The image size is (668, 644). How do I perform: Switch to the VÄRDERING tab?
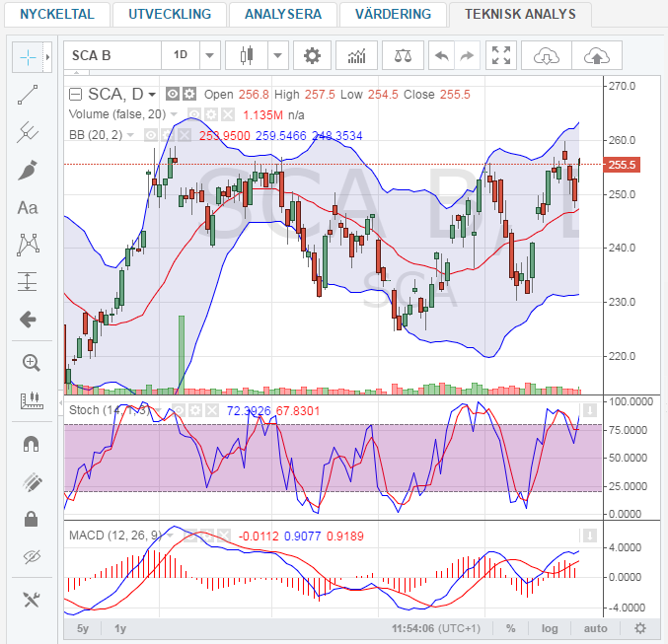[x=393, y=14]
